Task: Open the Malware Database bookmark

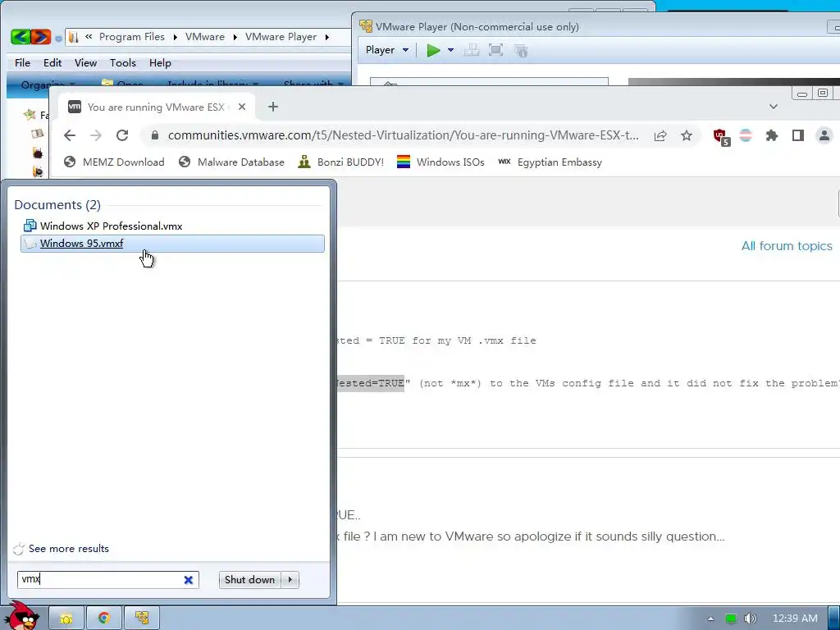Action: (x=231, y=162)
